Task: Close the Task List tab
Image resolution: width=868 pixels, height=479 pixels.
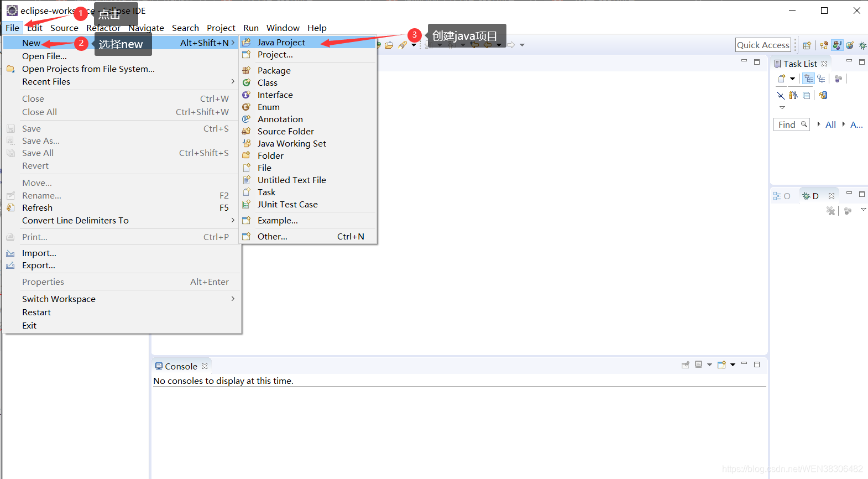Action: [824, 64]
